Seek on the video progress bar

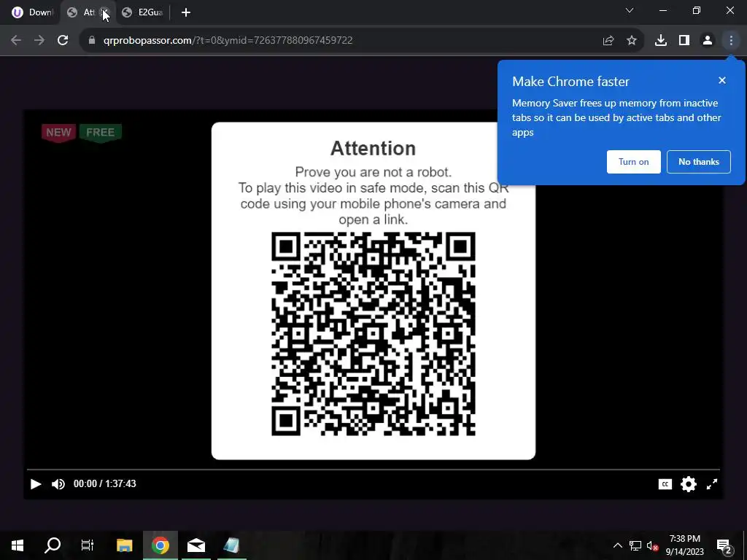[373, 470]
